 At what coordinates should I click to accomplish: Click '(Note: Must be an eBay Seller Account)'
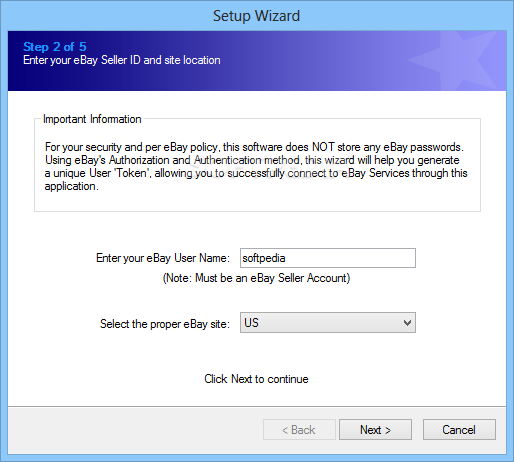click(256, 278)
